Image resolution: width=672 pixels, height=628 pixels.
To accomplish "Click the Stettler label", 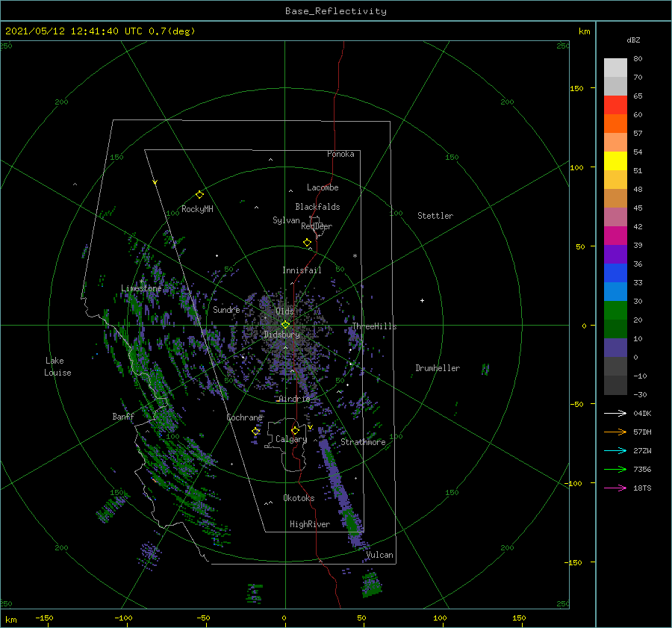I will 435,216.
